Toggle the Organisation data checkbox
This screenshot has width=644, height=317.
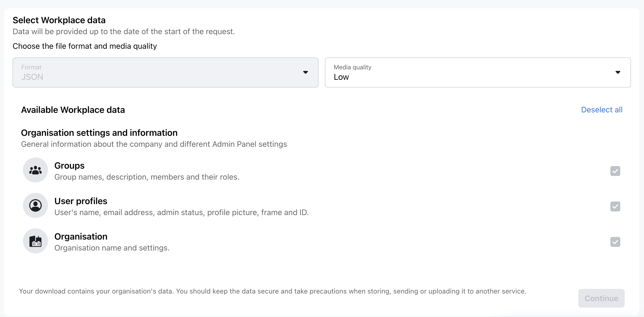[615, 242]
